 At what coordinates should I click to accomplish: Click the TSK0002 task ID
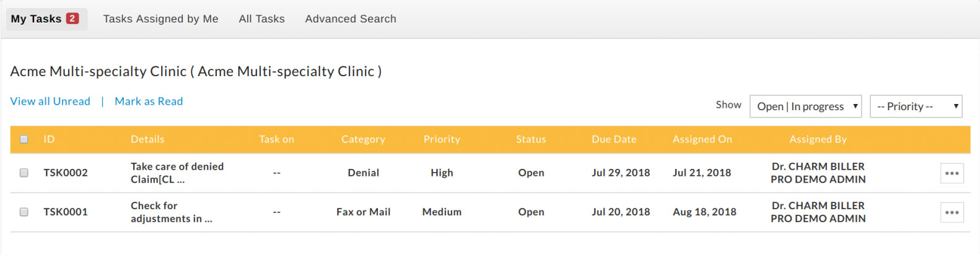point(65,173)
